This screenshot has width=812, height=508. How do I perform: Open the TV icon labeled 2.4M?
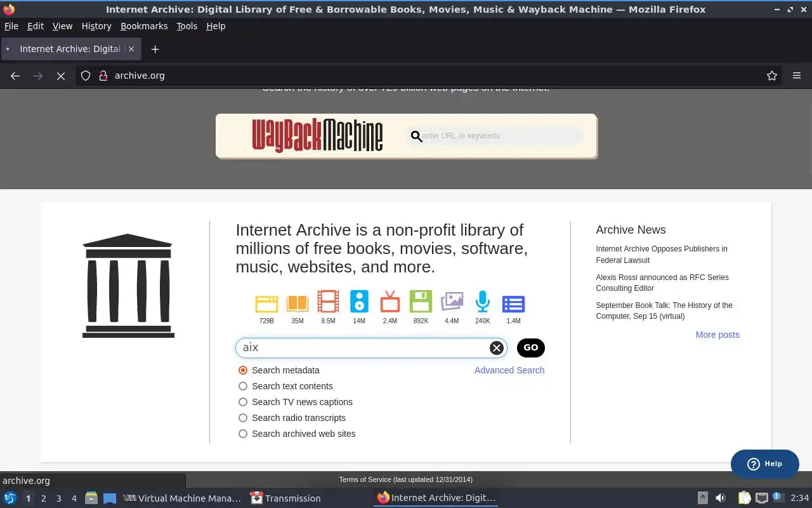pyautogui.click(x=390, y=302)
